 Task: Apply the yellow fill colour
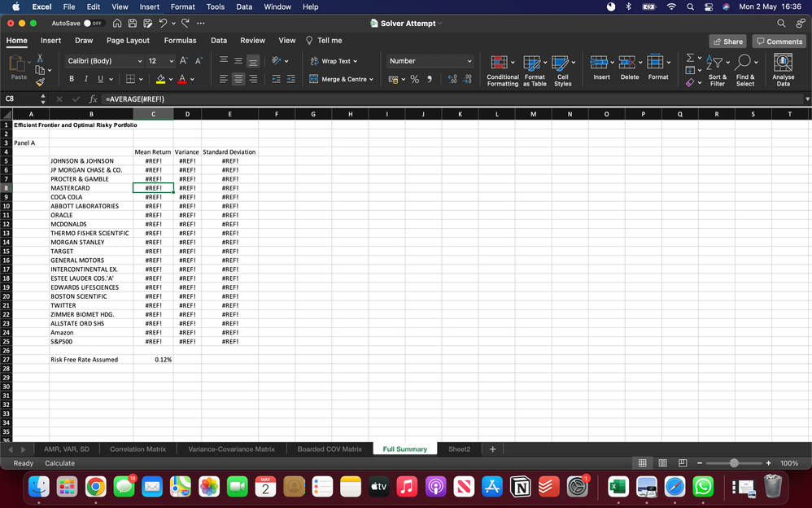pos(160,79)
